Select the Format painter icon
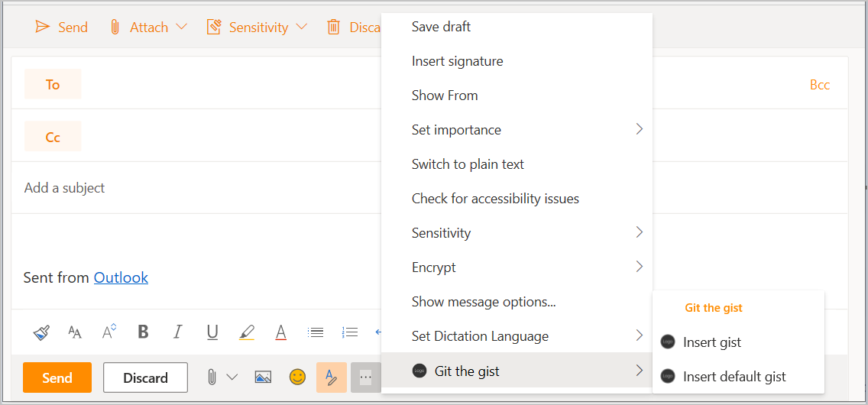 pos(42,332)
